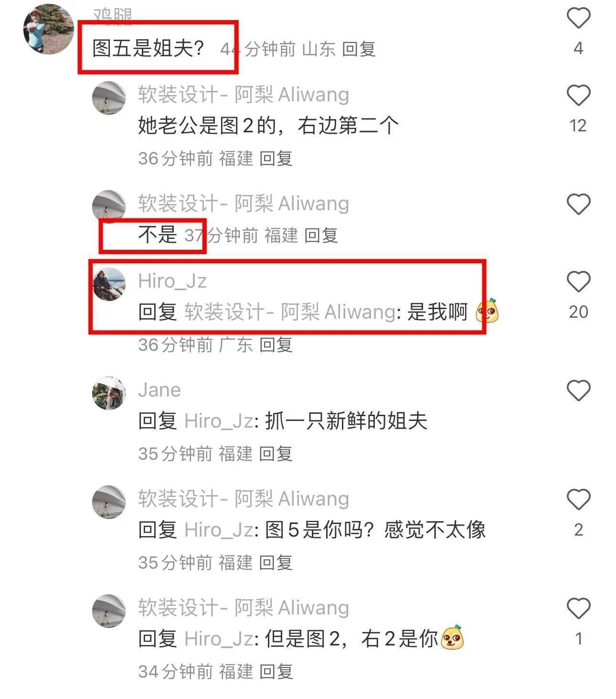The image size is (616, 699).
Task: Like the comment '图五是姐夫?'
Action: (578, 18)
